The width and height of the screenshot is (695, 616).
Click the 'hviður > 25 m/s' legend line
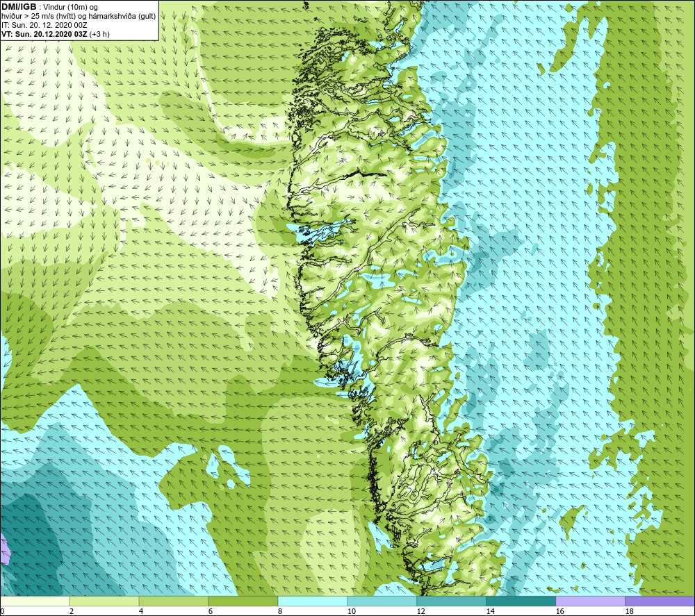pyautogui.click(x=79, y=16)
